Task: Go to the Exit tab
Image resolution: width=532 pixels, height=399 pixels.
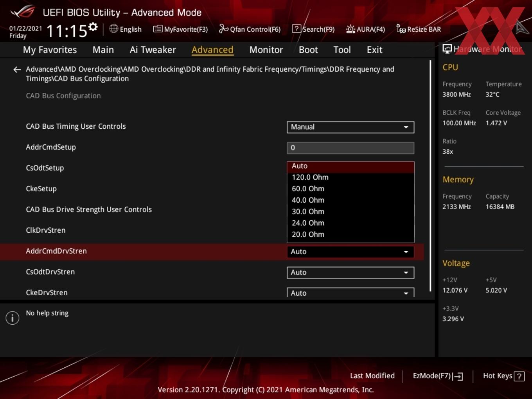Action: point(374,50)
